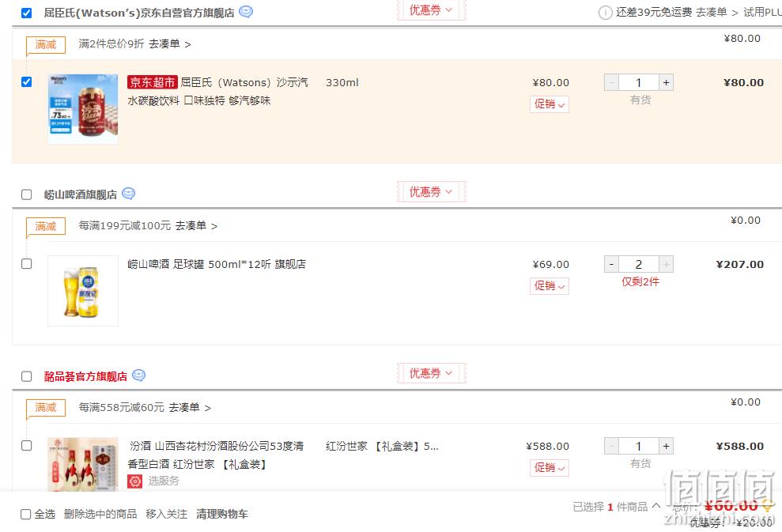The height and width of the screenshot is (532, 782).
Task: Open the 汾酒 山西杏花村 product title
Action: pyautogui.click(x=215, y=455)
